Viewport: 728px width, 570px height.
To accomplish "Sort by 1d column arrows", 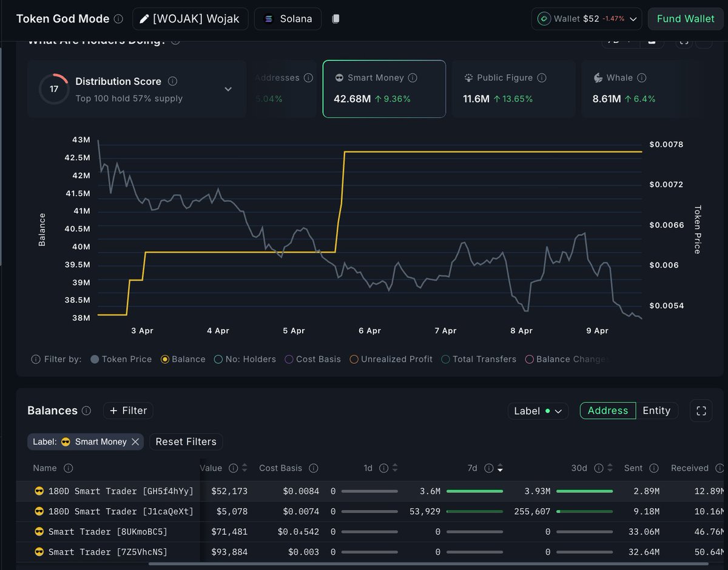I will click(x=395, y=468).
